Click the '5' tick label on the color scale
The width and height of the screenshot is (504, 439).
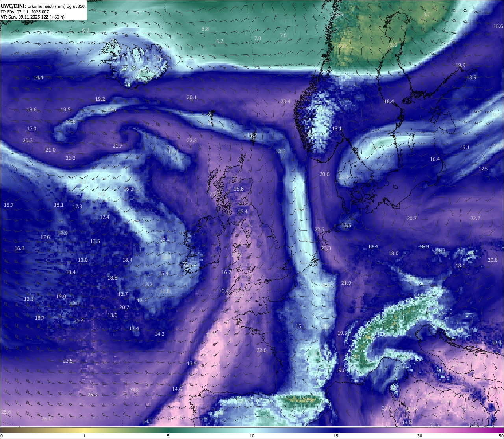click(168, 436)
